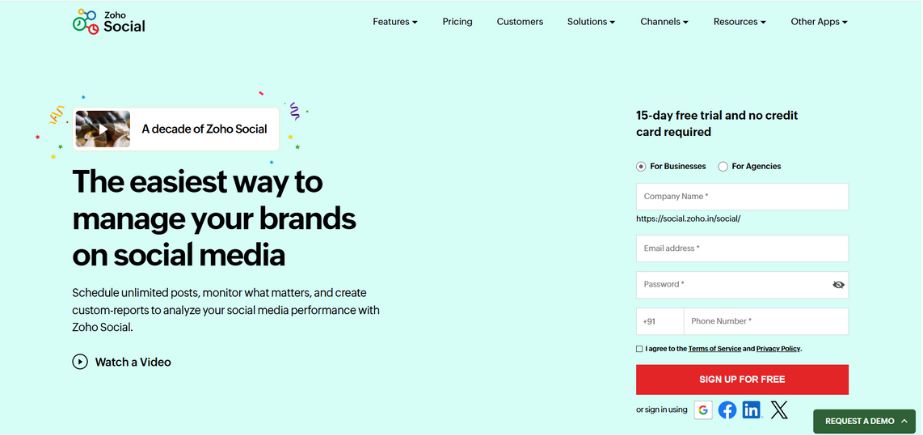Image resolution: width=923 pixels, height=435 pixels.
Task: Sign in using the X icon
Action: 779,409
